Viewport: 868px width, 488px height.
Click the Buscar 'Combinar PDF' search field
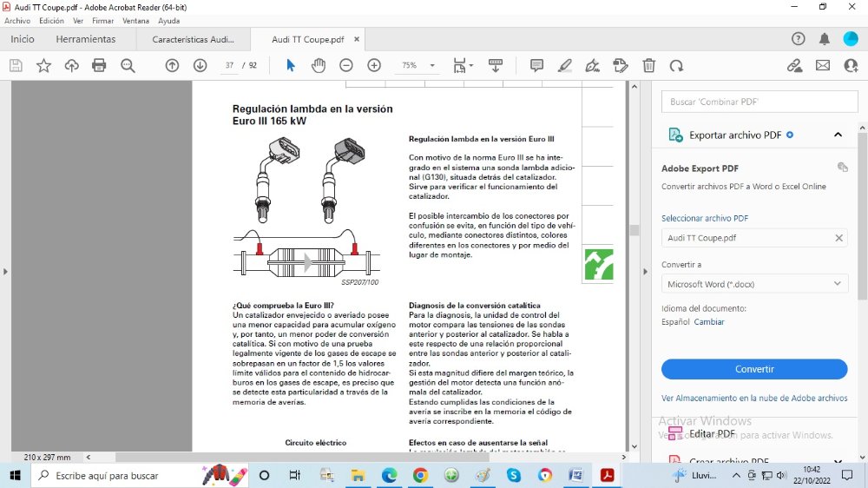pos(759,102)
